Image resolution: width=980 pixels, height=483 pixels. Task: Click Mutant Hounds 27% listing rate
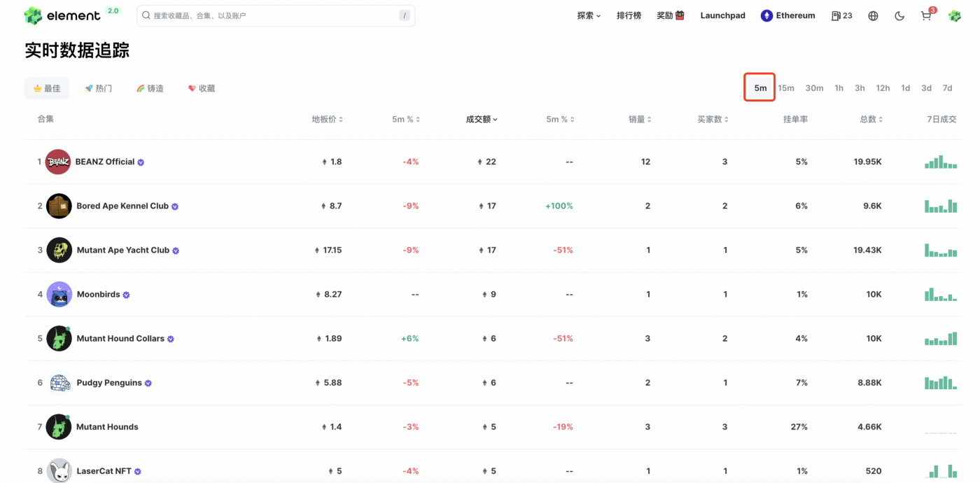[x=799, y=426]
